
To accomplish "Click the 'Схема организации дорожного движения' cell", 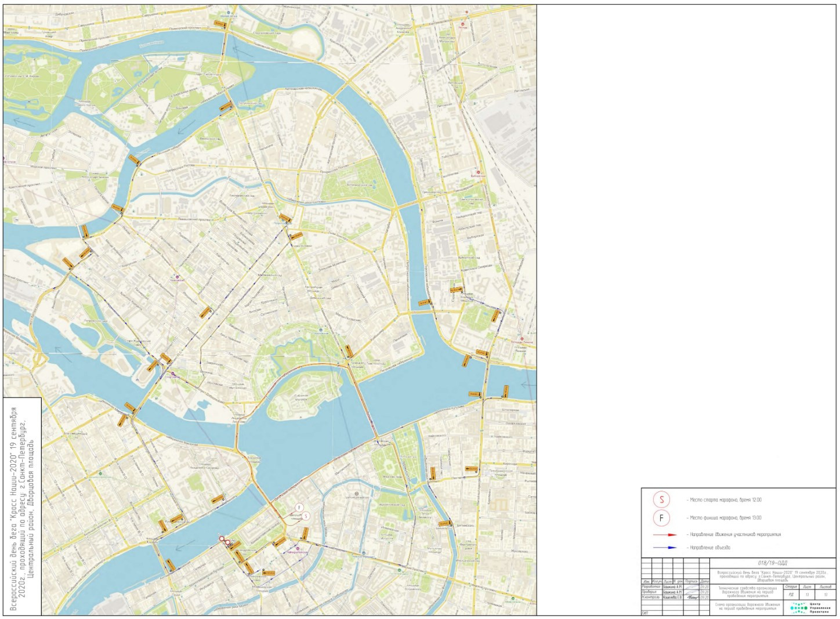I will pyautogui.click(x=747, y=607).
